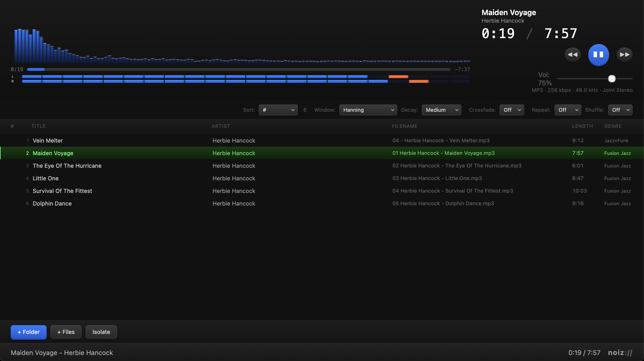
Task: Select the Vein Melter track
Action: click(x=322, y=140)
